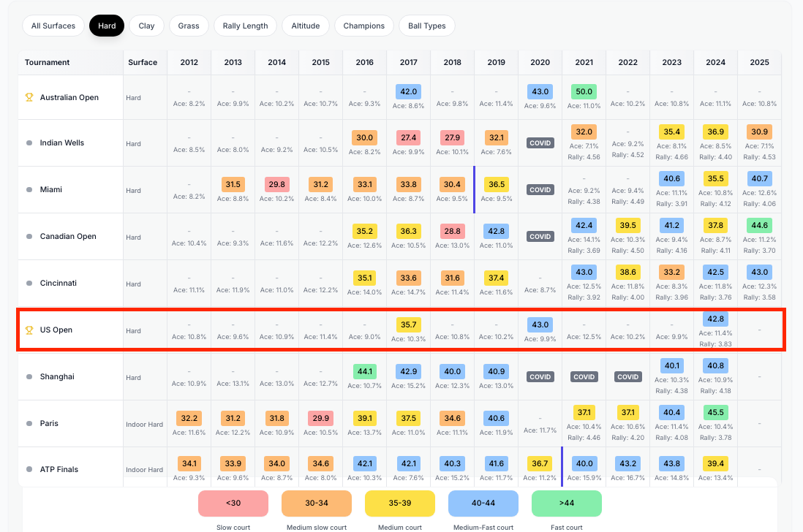803x532 pixels.
Task: Click the >44 fast court legend swatch
Action: (x=567, y=503)
